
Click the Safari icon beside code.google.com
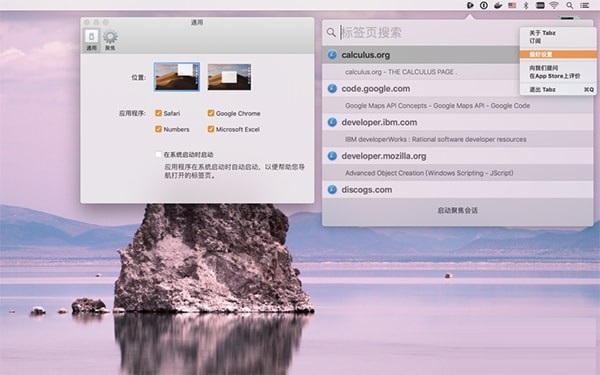click(332, 89)
